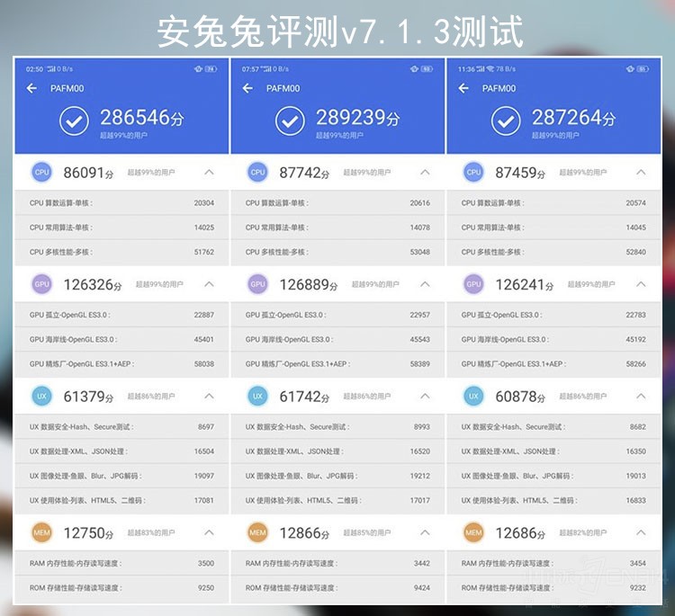Click GPU badge next to 126889
Image resolution: width=675 pixels, height=616 pixels.
click(x=258, y=284)
